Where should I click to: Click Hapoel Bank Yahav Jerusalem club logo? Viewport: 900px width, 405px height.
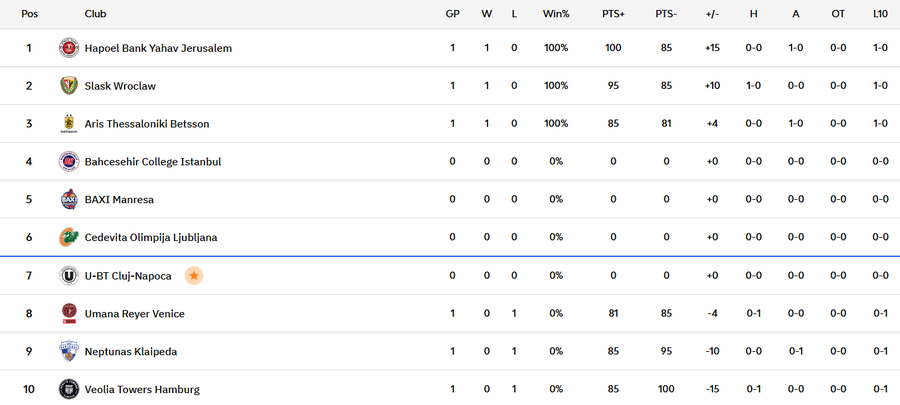point(69,48)
